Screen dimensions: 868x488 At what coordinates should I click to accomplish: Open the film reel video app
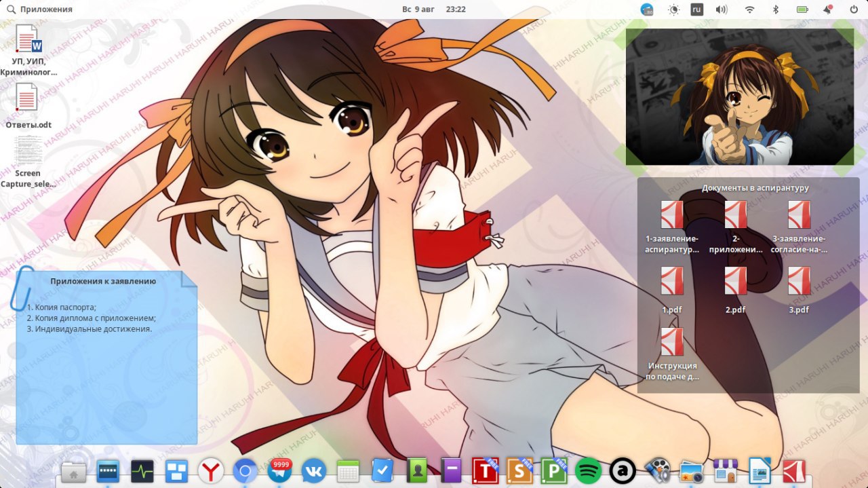[x=657, y=471]
